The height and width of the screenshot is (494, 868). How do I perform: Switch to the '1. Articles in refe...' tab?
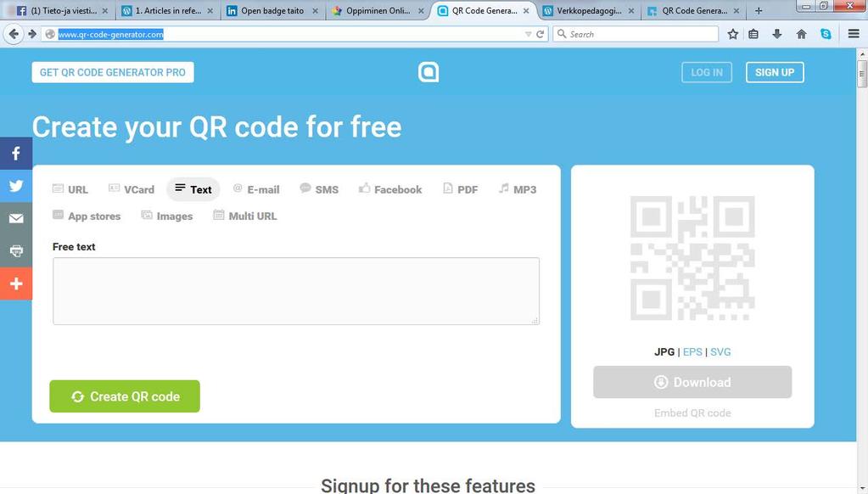(x=168, y=10)
